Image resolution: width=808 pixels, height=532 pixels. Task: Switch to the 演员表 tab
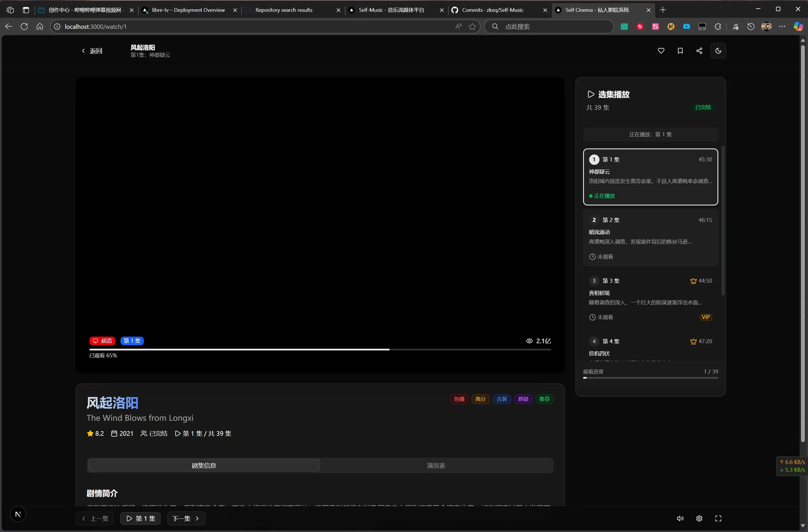(x=436, y=465)
